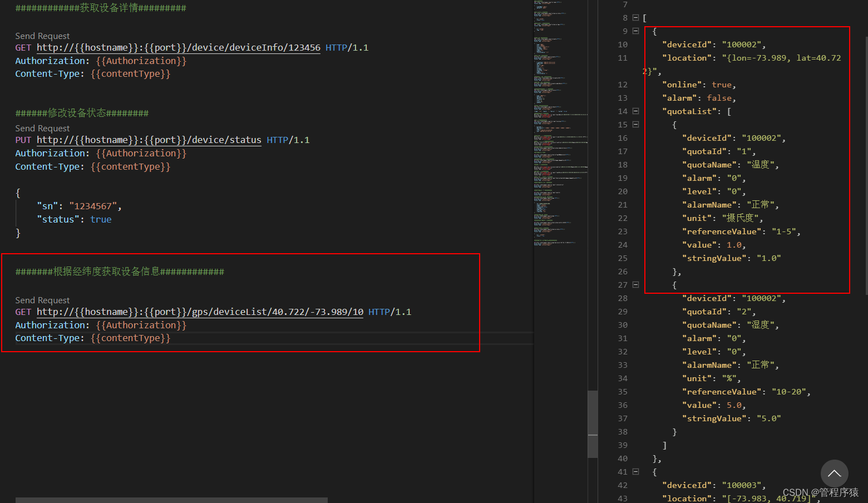Click the "referenceValue": "10-20" line
Image resolution: width=868 pixels, height=503 pixels.
click(x=746, y=392)
